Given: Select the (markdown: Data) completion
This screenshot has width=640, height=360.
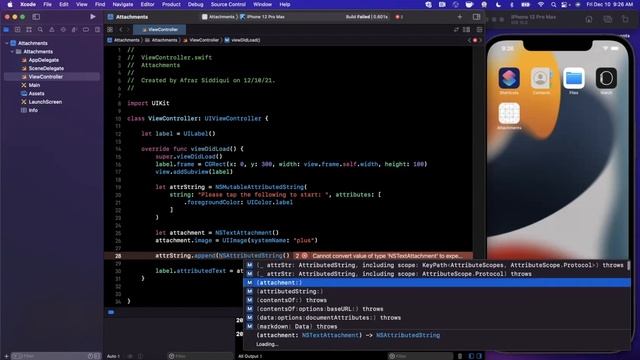Looking at the screenshot, I should 437,327.
